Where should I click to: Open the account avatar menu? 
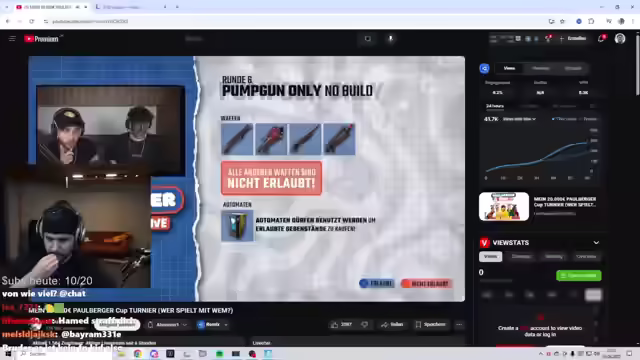[620, 39]
